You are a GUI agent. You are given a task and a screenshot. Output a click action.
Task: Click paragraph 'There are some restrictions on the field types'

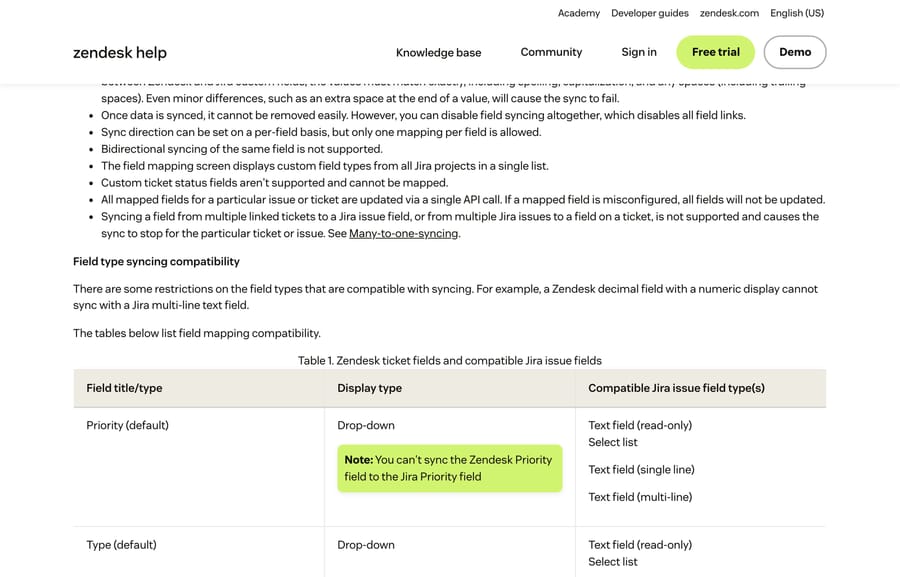point(445,297)
